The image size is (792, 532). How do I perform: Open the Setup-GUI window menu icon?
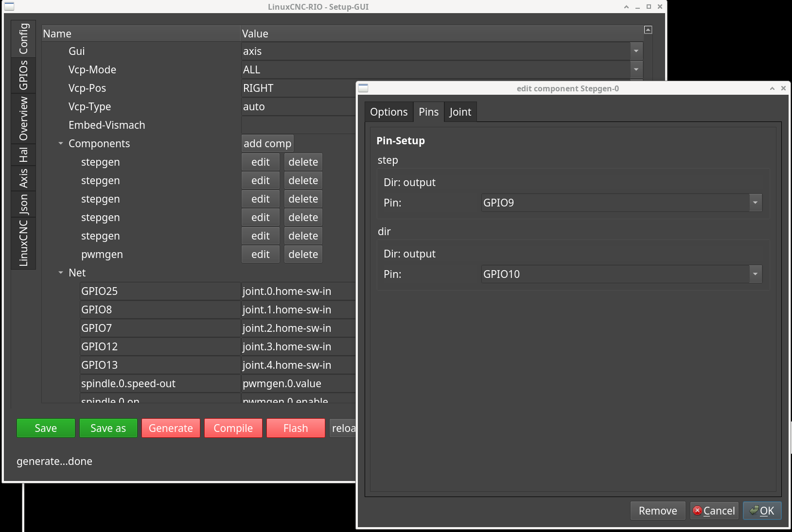click(9, 6)
